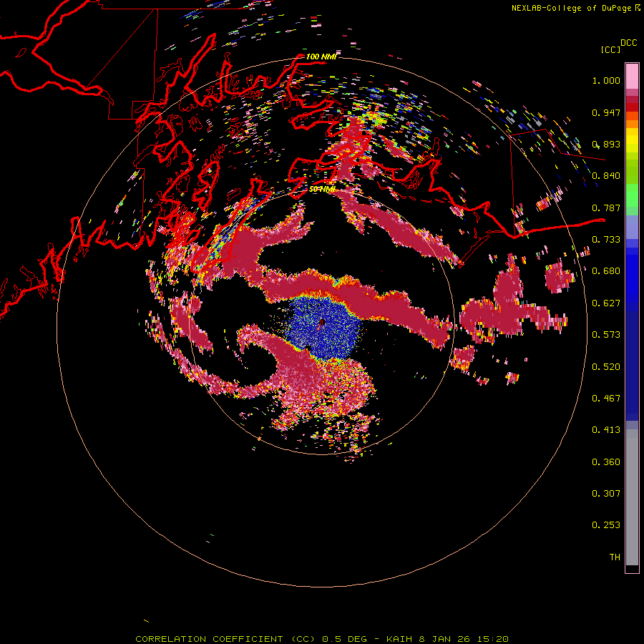This screenshot has width=644, height=644.
Task: Click the 0.680 color scale value
Action: [x=606, y=271]
